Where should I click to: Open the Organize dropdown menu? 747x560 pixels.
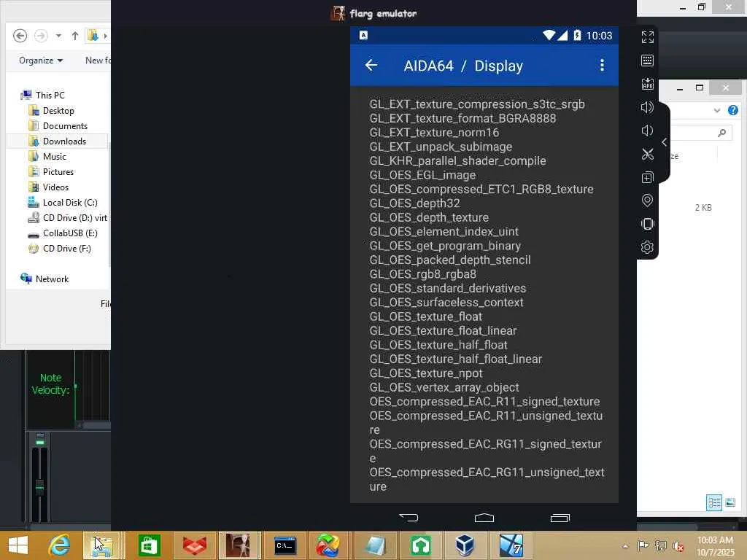tap(41, 61)
